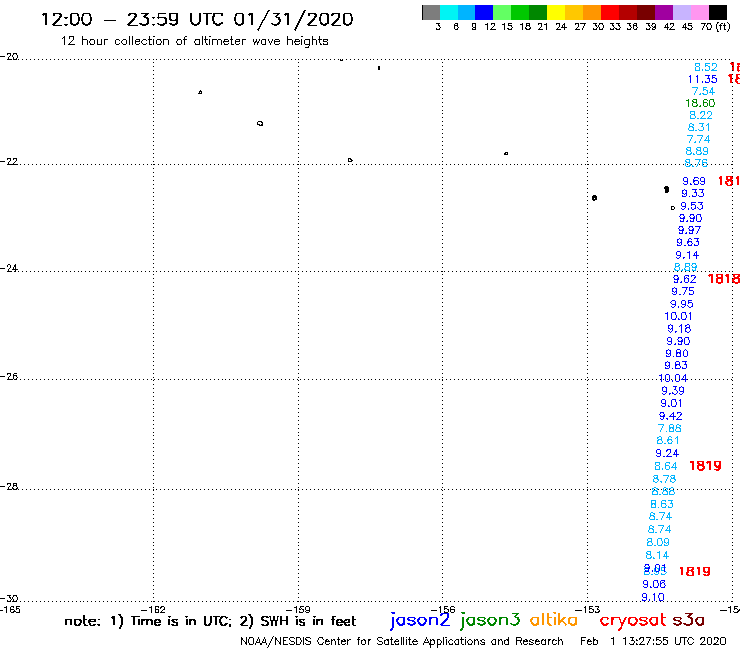Click the altika satellite legend label
This screenshot has width=740, height=650.
(x=553, y=620)
